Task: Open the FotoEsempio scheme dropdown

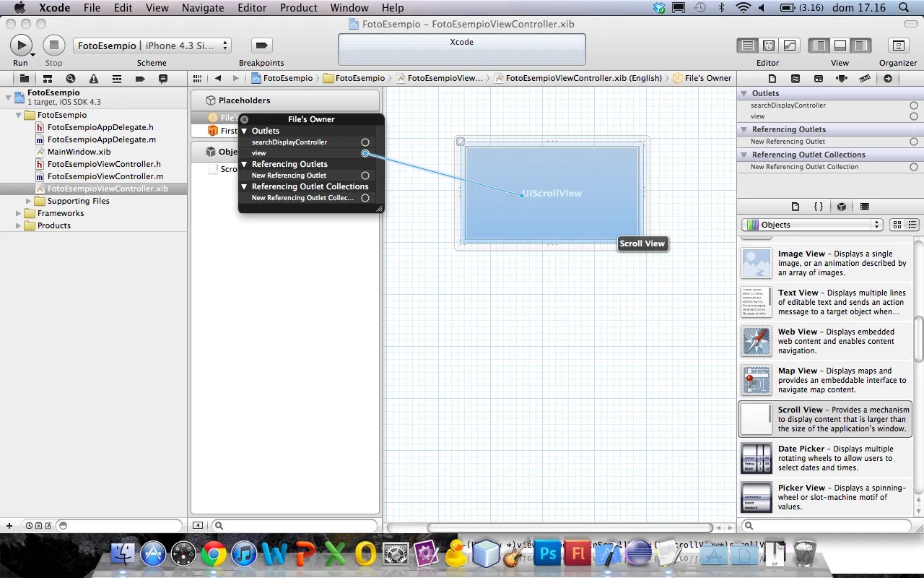Action: pyautogui.click(x=152, y=46)
